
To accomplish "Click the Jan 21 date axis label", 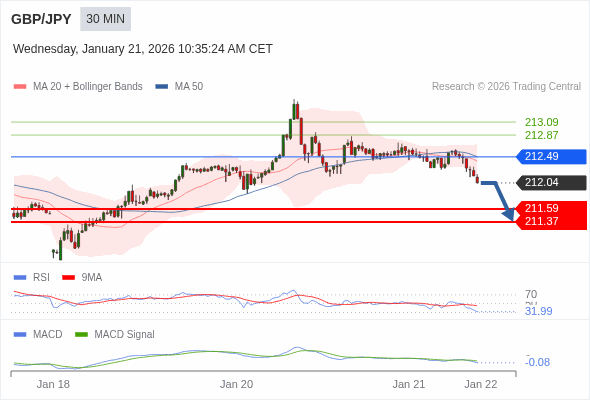I will click(409, 384).
